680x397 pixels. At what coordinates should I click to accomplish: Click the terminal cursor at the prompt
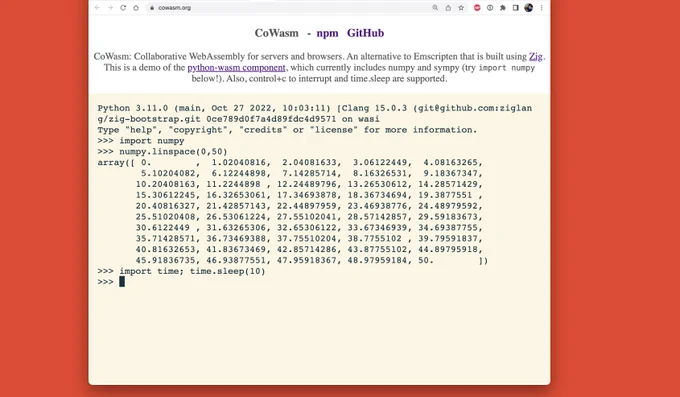click(122, 282)
